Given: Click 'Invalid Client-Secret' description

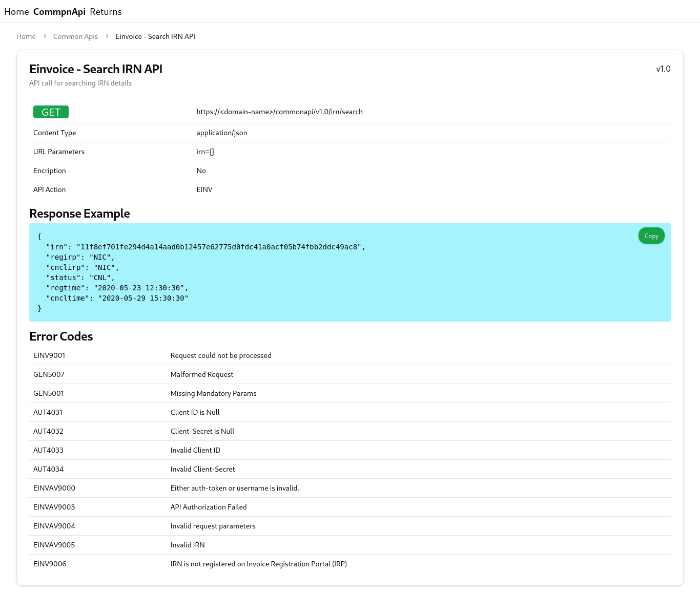Looking at the screenshot, I should [202, 469].
